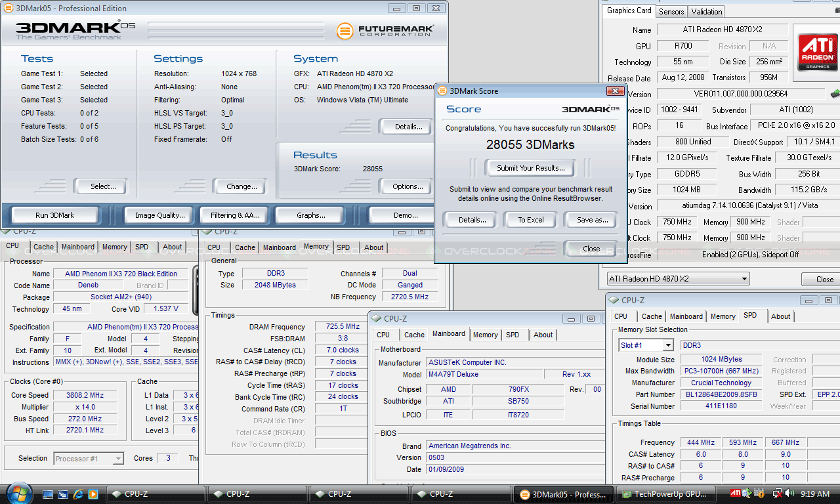Click the Switch Between Windows quick launch icon
840x504 pixels.
pos(63,494)
